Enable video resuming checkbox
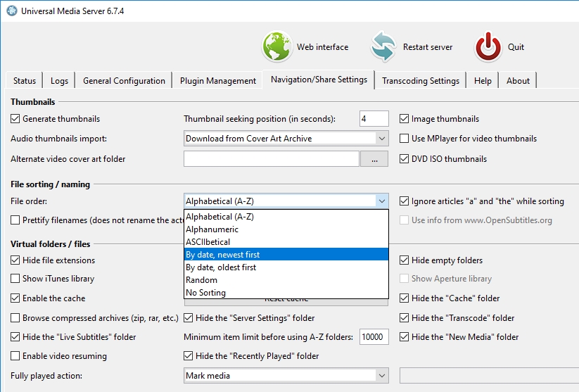Screen dimensions: 579x392 coord(15,356)
